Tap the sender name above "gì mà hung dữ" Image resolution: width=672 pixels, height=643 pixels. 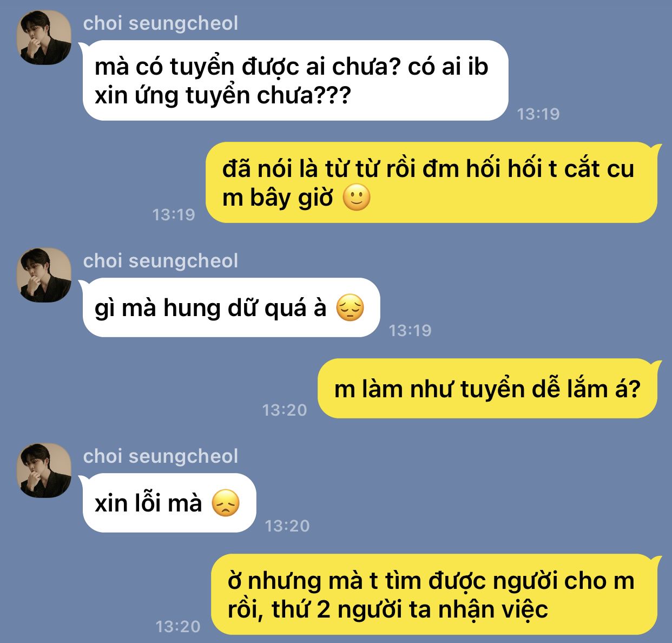161,261
